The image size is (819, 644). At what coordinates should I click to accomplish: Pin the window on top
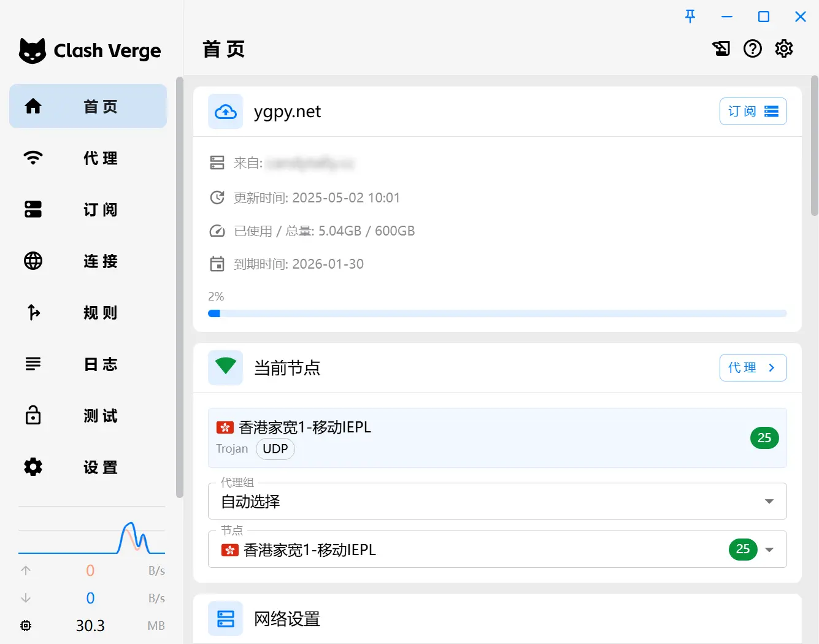690,17
